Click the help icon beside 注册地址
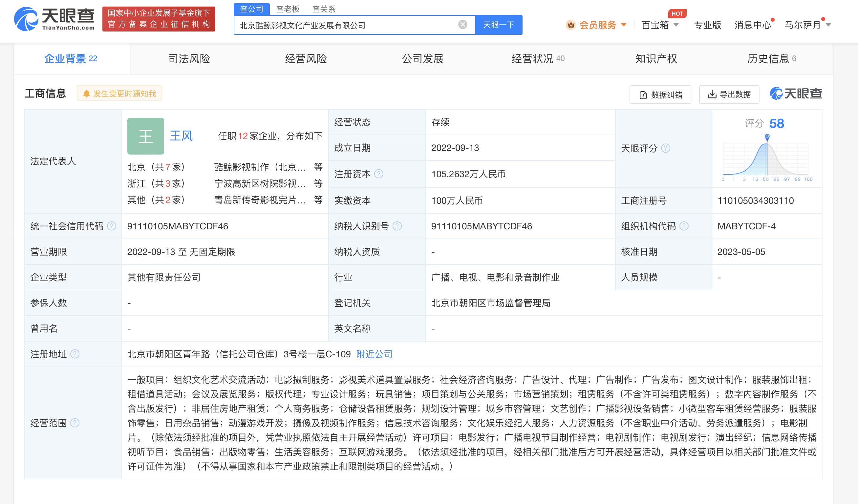The width and height of the screenshot is (858, 504). coord(75,354)
